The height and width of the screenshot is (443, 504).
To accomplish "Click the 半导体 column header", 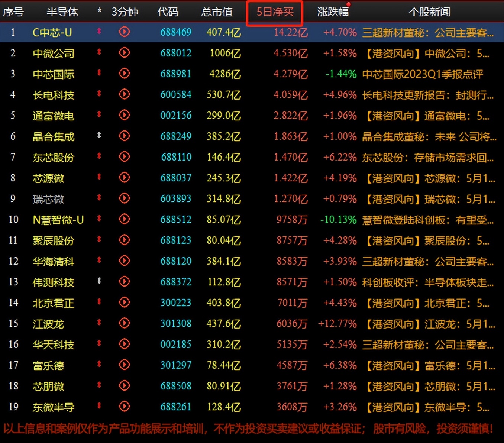I will [62, 12].
